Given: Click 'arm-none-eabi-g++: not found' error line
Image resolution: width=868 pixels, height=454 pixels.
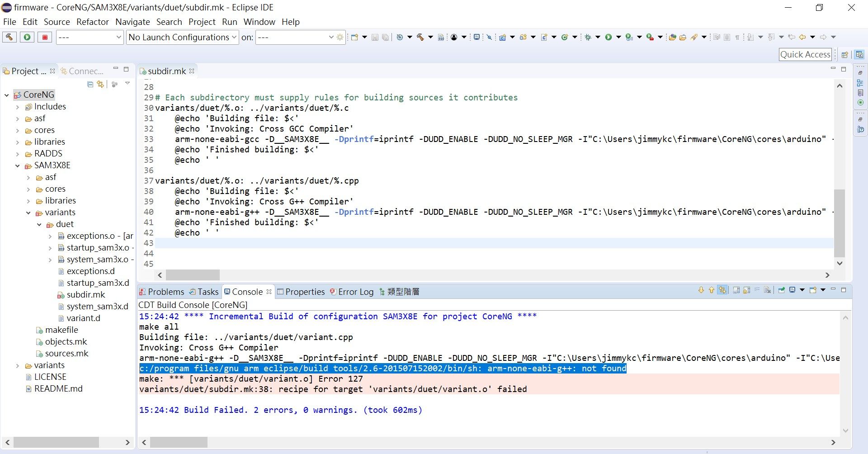Looking at the screenshot, I should 382,369.
